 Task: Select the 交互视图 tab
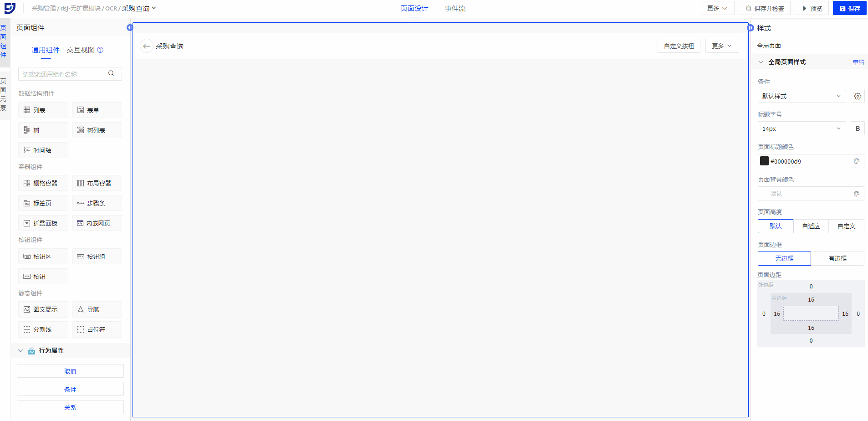81,50
